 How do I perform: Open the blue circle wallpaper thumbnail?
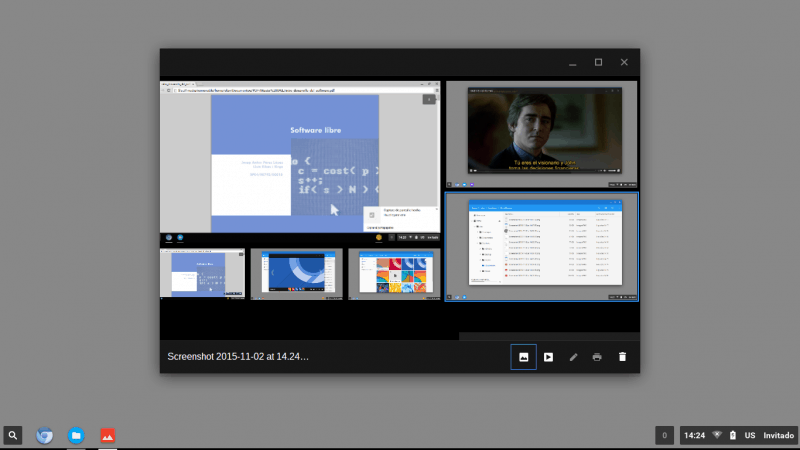[296, 274]
